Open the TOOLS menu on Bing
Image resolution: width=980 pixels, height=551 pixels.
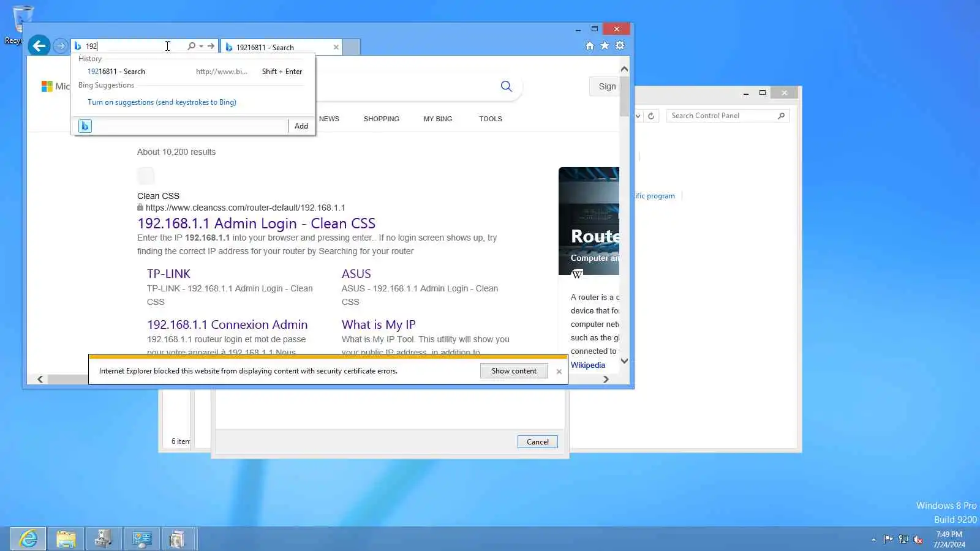click(x=491, y=119)
